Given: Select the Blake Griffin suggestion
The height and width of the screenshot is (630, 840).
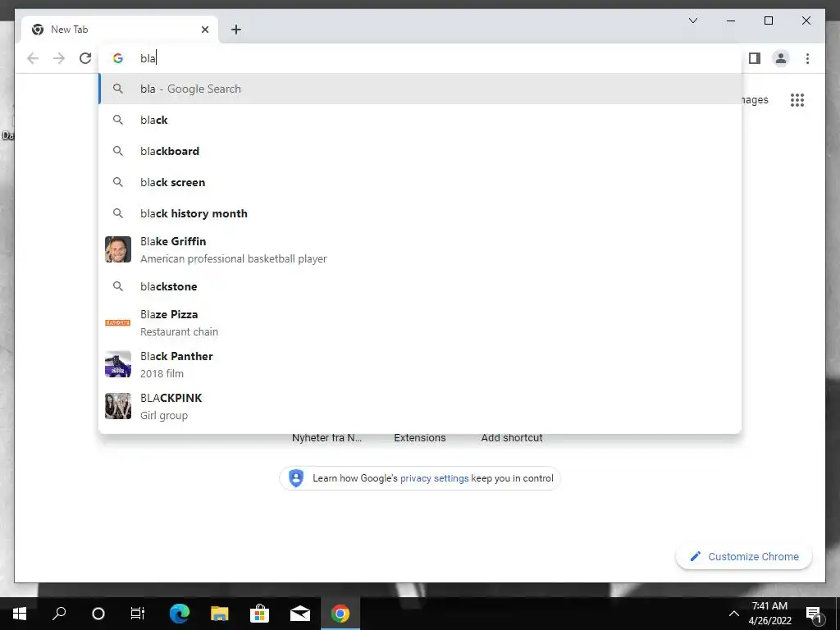Looking at the screenshot, I should (420, 249).
